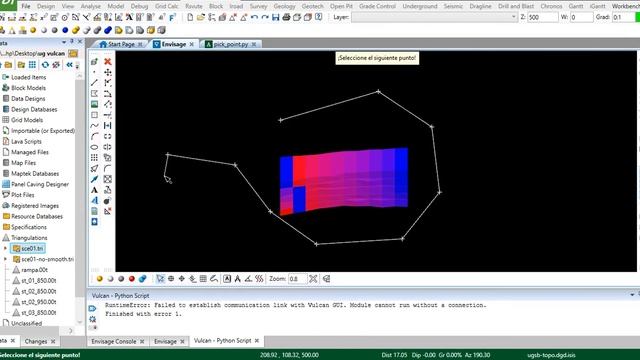Viewport: 640px width, 360px height.
Task: Select the pointer mode in view toolbar
Action: (x=160, y=279)
